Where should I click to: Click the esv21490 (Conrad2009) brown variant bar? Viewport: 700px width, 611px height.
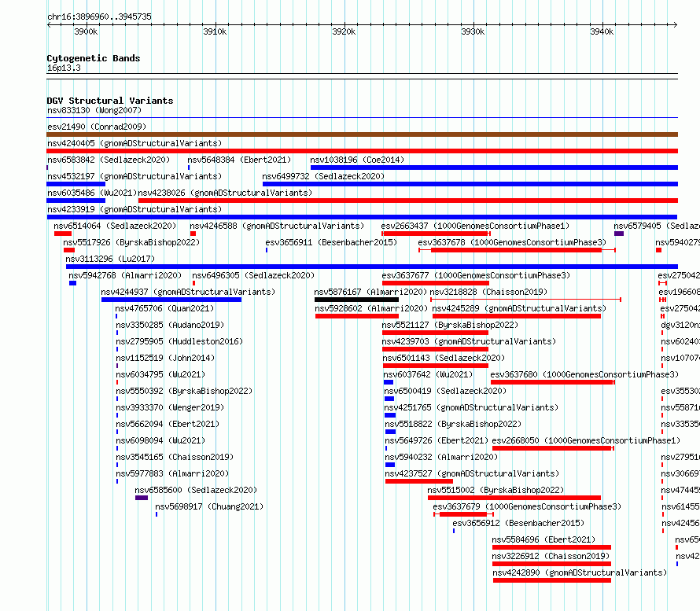point(362,134)
